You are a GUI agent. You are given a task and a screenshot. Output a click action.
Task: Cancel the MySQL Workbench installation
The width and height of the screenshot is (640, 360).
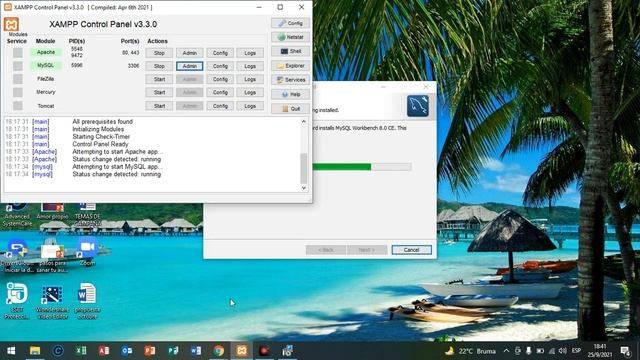tap(411, 250)
